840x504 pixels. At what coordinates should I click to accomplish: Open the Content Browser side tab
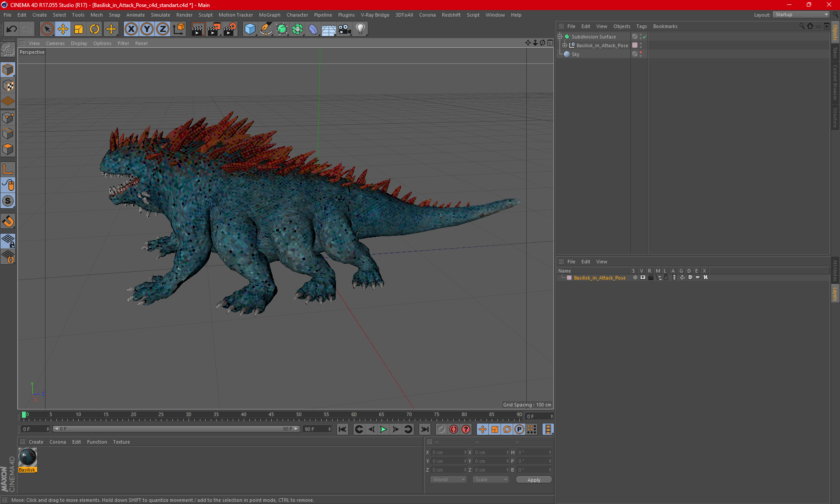pyautogui.click(x=835, y=82)
